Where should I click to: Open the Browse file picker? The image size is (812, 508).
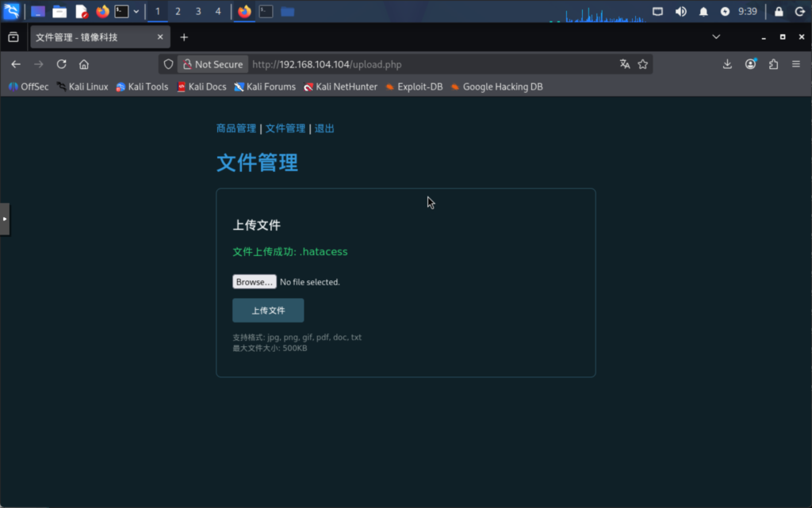coord(254,281)
